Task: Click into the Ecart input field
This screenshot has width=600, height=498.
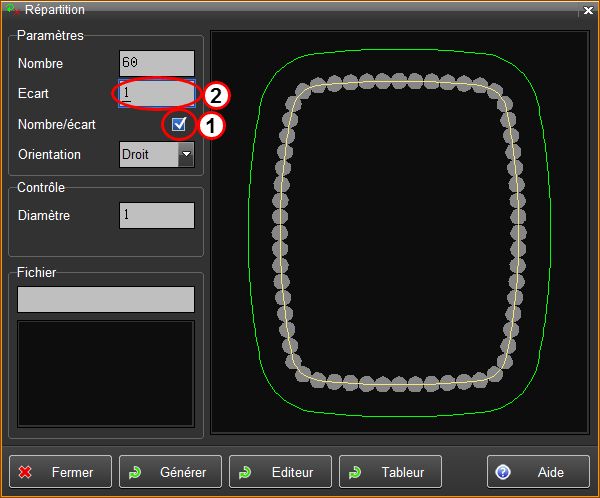Action: [156, 93]
